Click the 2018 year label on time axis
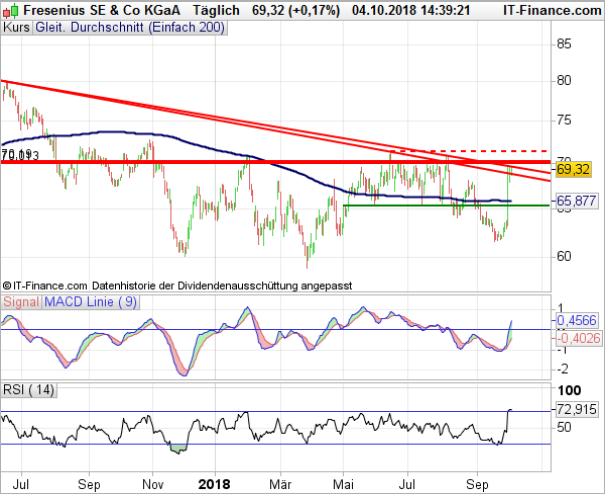 tap(214, 484)
